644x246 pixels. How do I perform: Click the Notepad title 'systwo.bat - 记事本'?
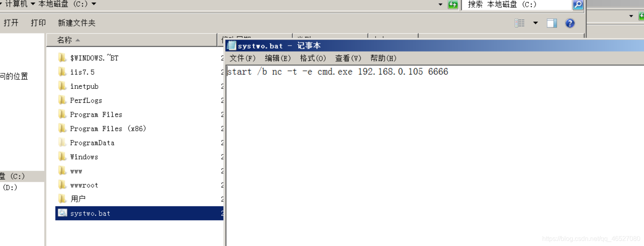pyautogui.click(x=279, y=46)
